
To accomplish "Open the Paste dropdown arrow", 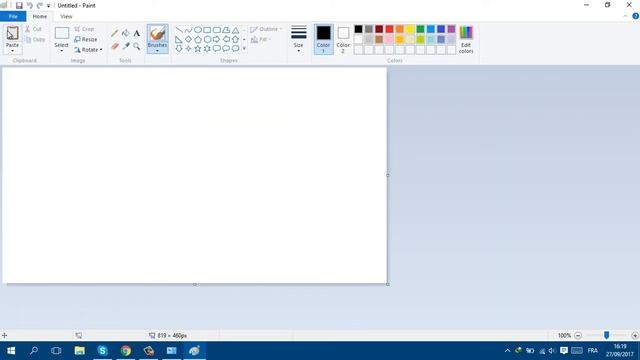I will (x=12, y=51).
